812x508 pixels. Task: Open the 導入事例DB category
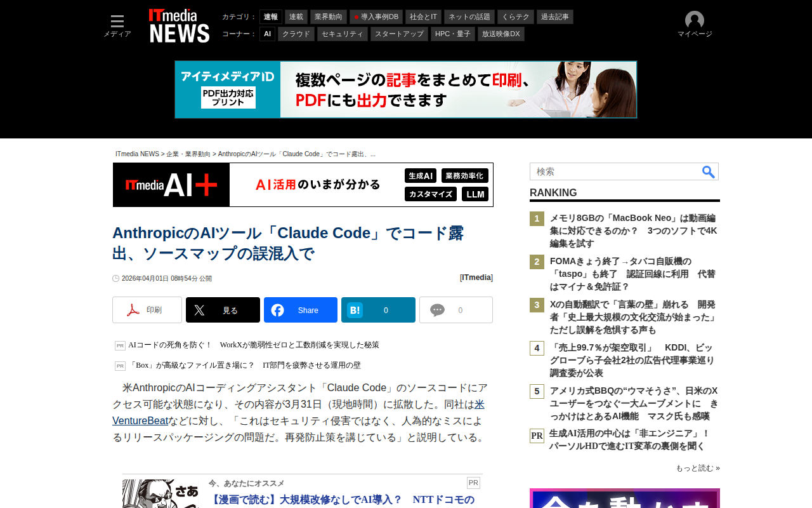point(376,17)
